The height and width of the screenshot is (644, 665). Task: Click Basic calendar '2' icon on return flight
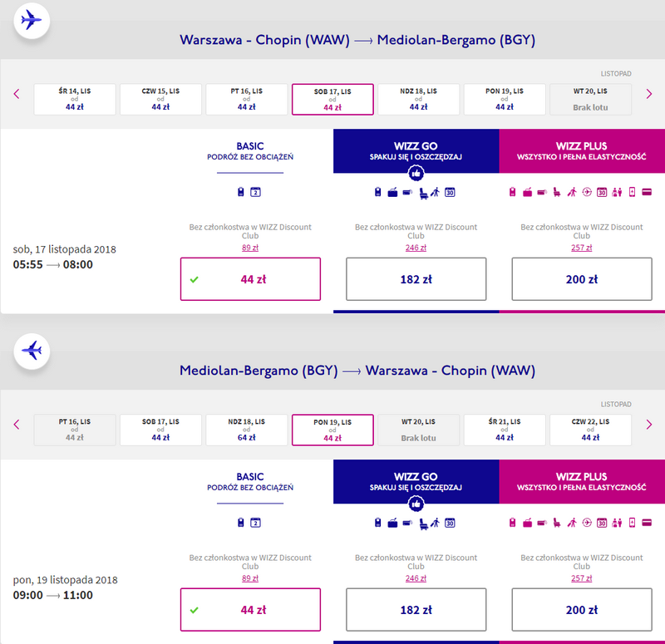[255, 523]
